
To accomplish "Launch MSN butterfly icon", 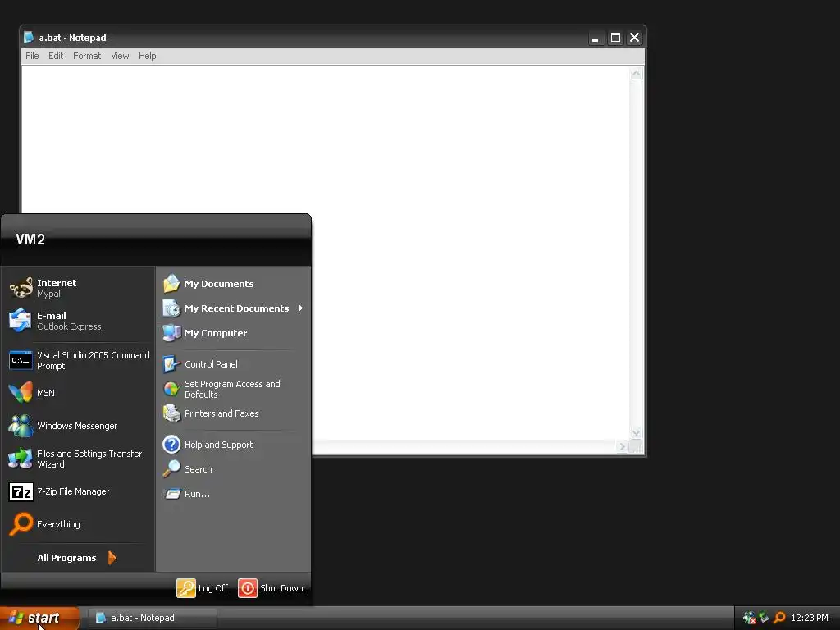I will point(21,393).
